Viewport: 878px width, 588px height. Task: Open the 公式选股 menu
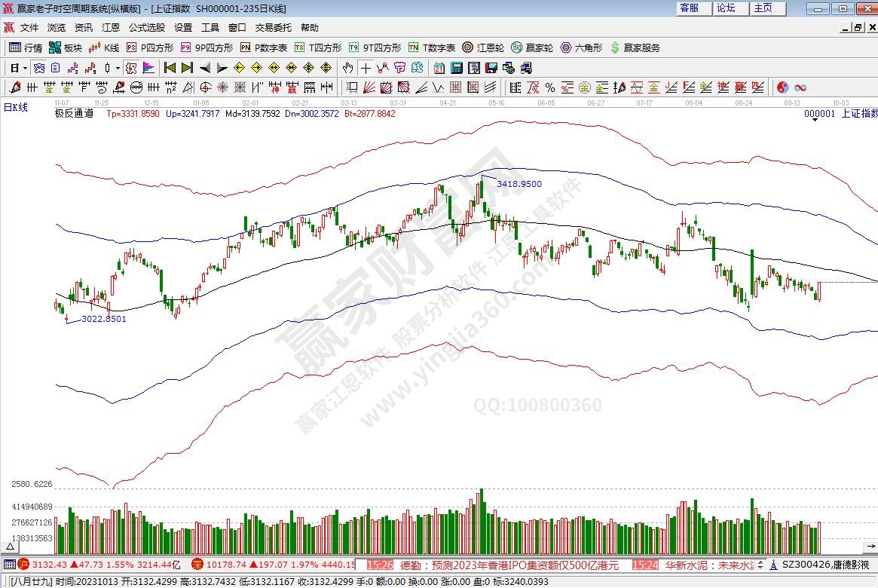146,27
